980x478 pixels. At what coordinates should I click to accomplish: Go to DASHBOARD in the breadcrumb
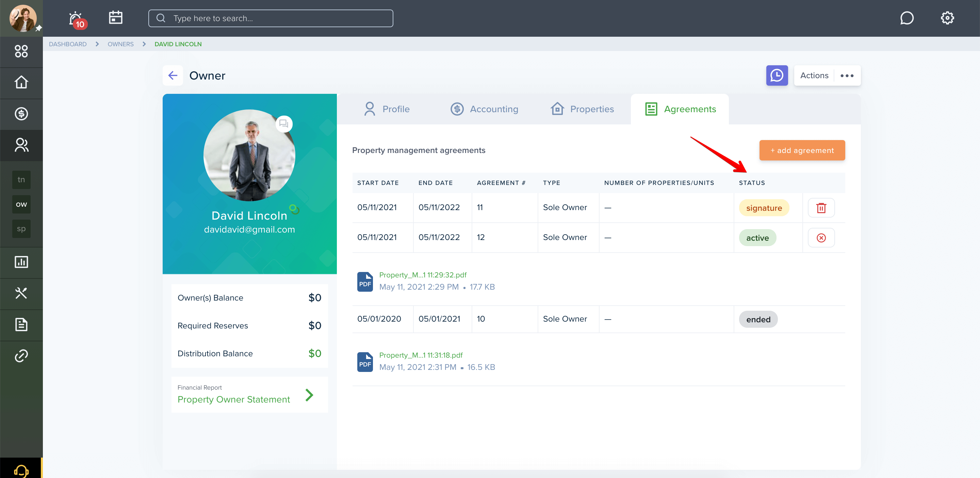(68, 44)
